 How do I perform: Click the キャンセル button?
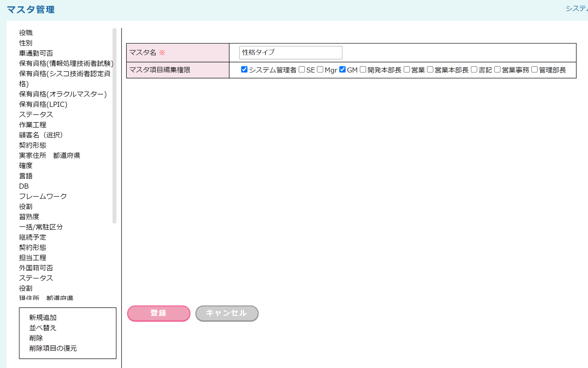[227, 313]
